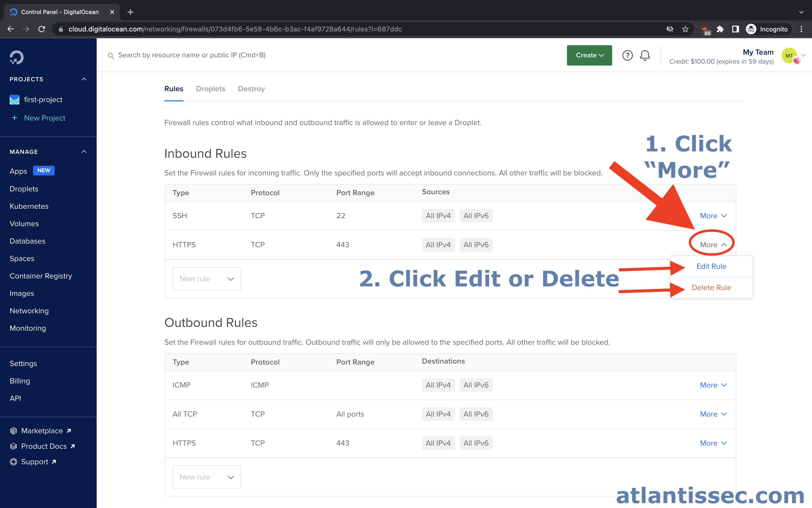Toggle the browser side panel icon

tap(735, 29)
